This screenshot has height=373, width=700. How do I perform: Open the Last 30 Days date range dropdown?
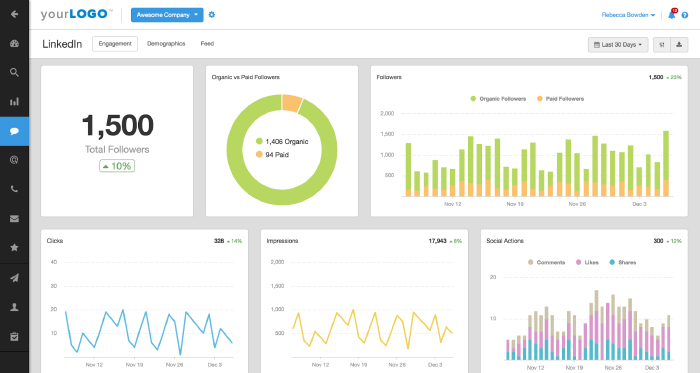[x=618, y=45]
